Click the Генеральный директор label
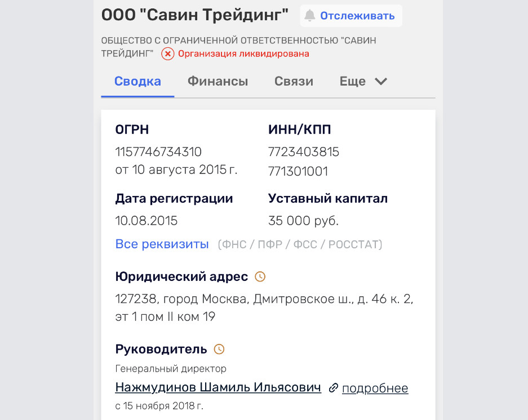 click(x=171, y=369)
